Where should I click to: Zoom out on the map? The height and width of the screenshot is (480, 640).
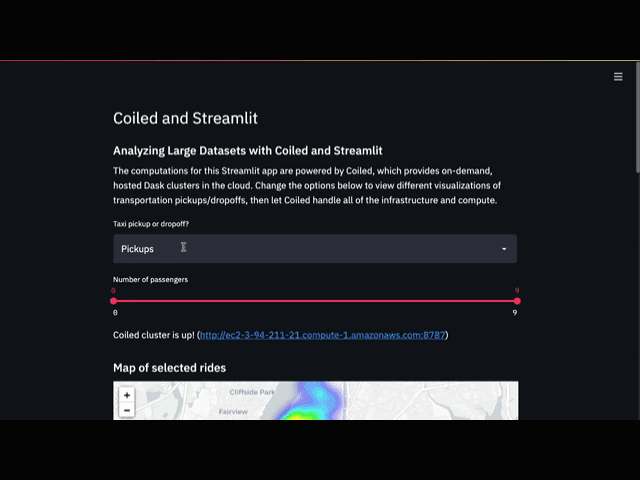click(127, 410)
